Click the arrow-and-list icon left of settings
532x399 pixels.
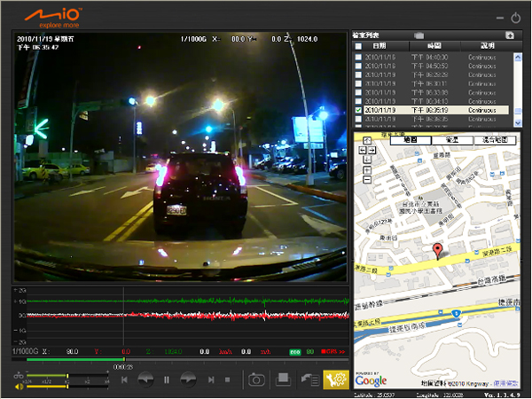click(310, 379)
